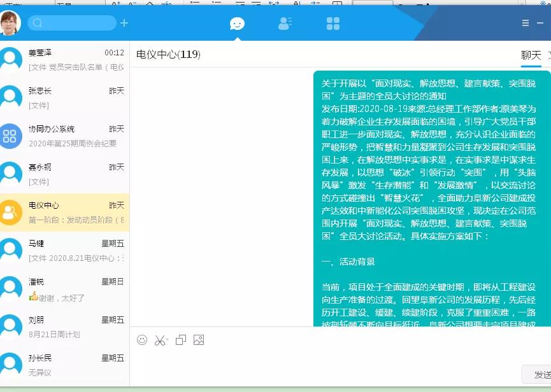The width and height of the screenshot is (551, 392).
Task: Expand screenshot tool options arrow
Action: point(168,340)
